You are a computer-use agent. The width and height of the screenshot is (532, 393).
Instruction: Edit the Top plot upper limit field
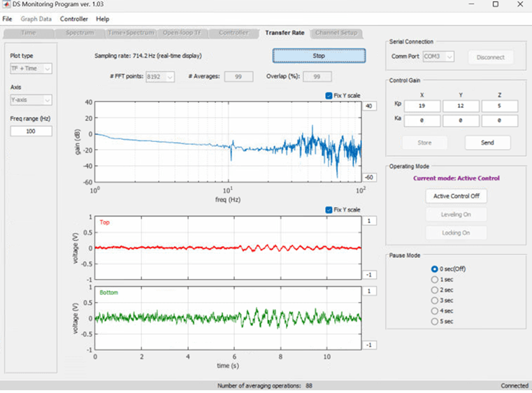pyautogui.click(x=370, y=221)
